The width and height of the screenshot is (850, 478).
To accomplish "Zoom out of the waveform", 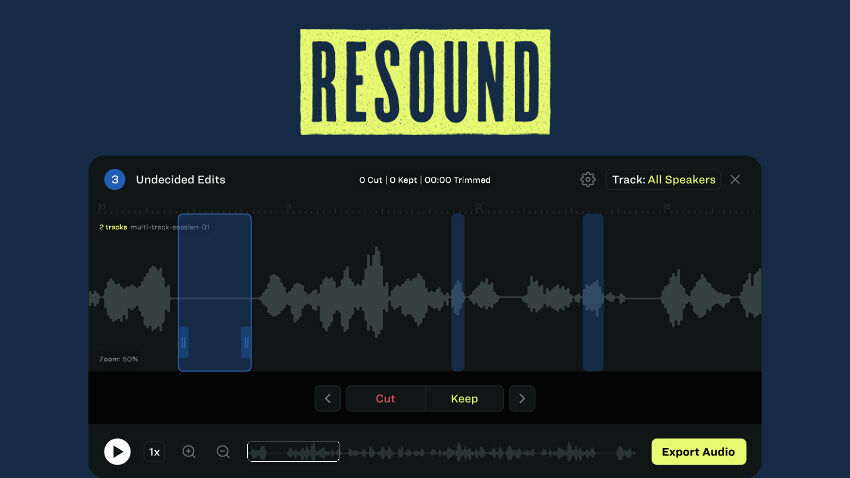I will click(223, 451).
